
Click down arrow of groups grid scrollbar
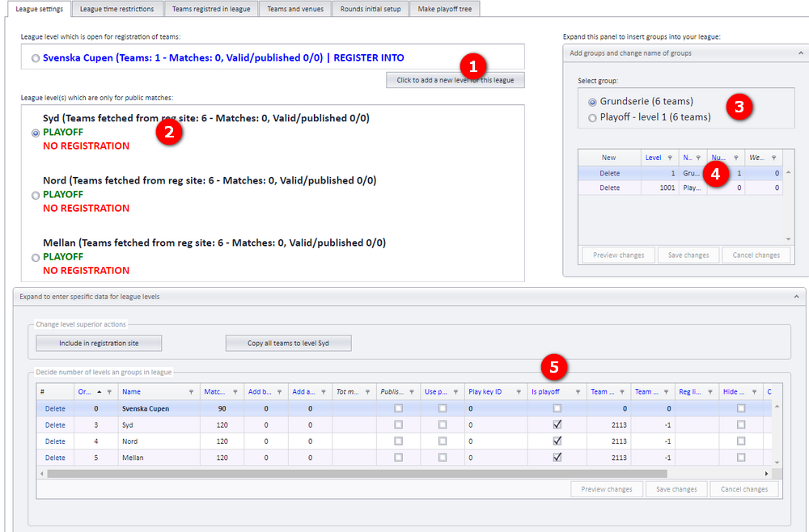(x=788, y=239)
